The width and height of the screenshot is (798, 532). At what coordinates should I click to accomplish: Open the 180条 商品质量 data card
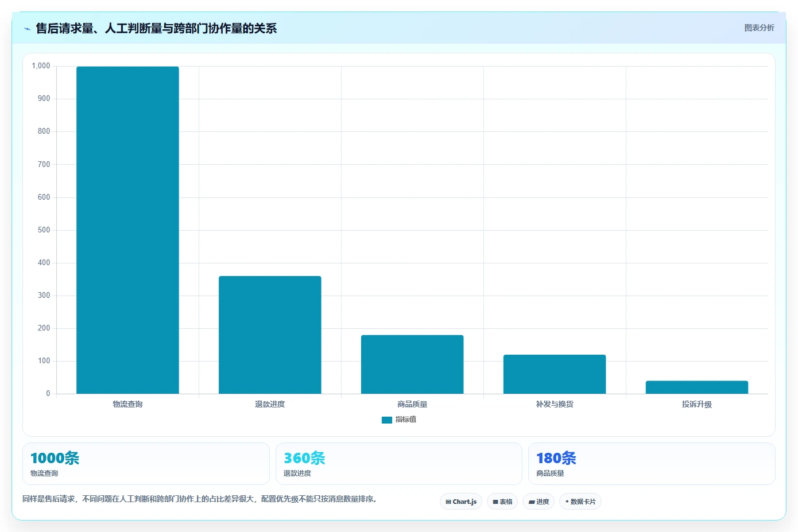(x=652, y=464)
